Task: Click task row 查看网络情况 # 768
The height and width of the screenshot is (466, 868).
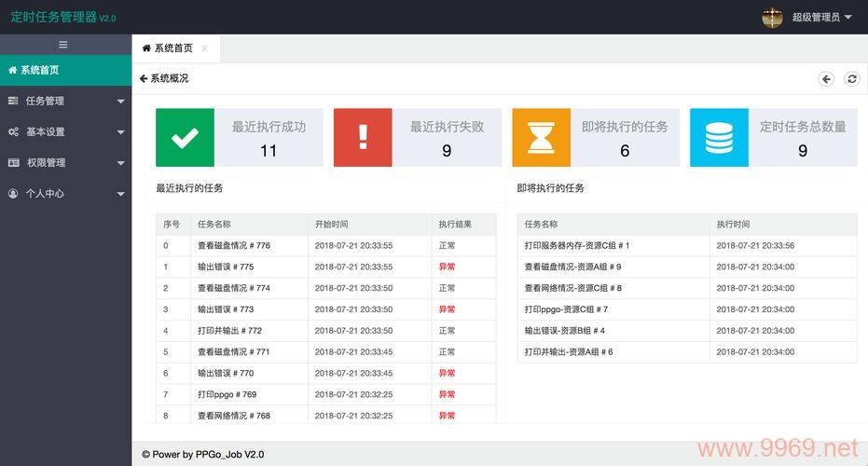Action: pyautogui.click(x=326, y=416)
